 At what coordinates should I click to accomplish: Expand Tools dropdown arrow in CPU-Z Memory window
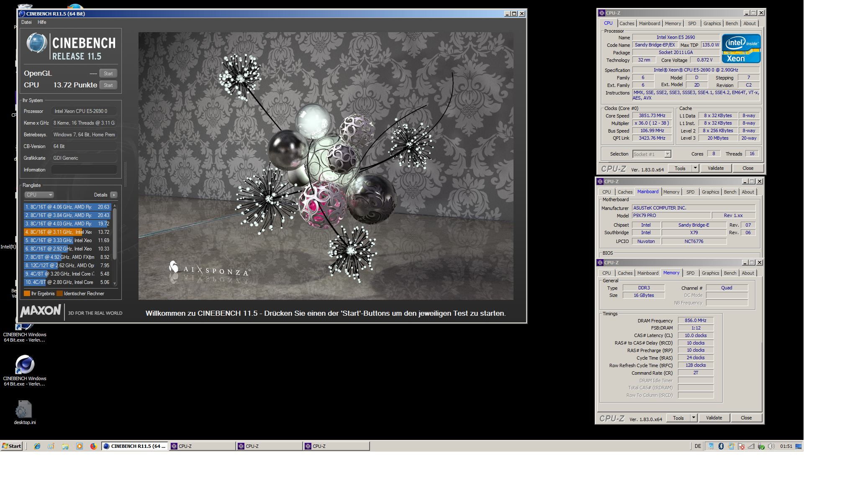(x=693, y=418)
